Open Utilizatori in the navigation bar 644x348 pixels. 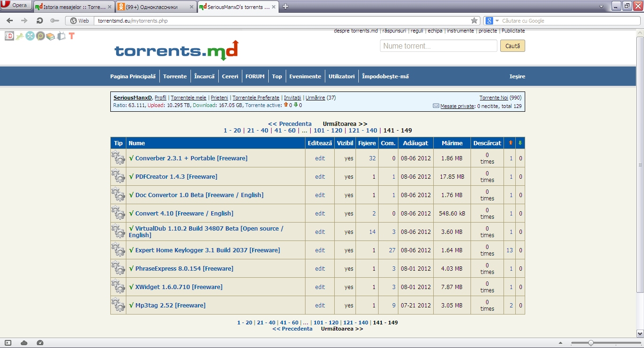(341, 76)
